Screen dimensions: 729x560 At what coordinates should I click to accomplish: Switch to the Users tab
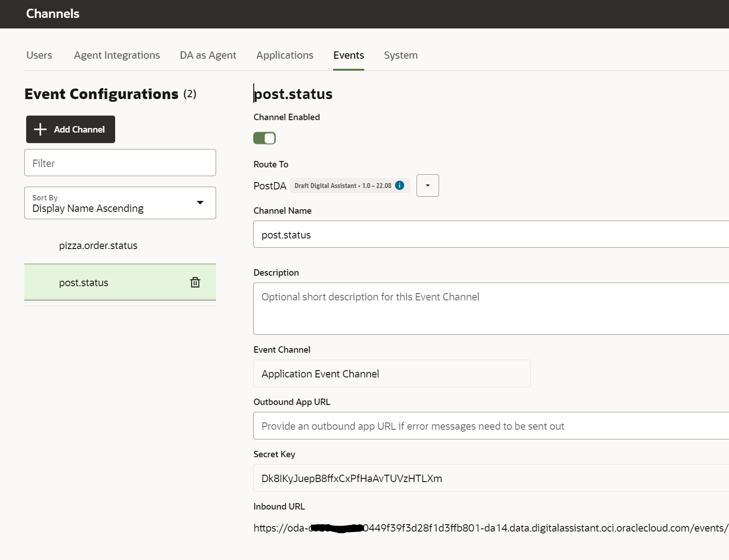[39, 55]
